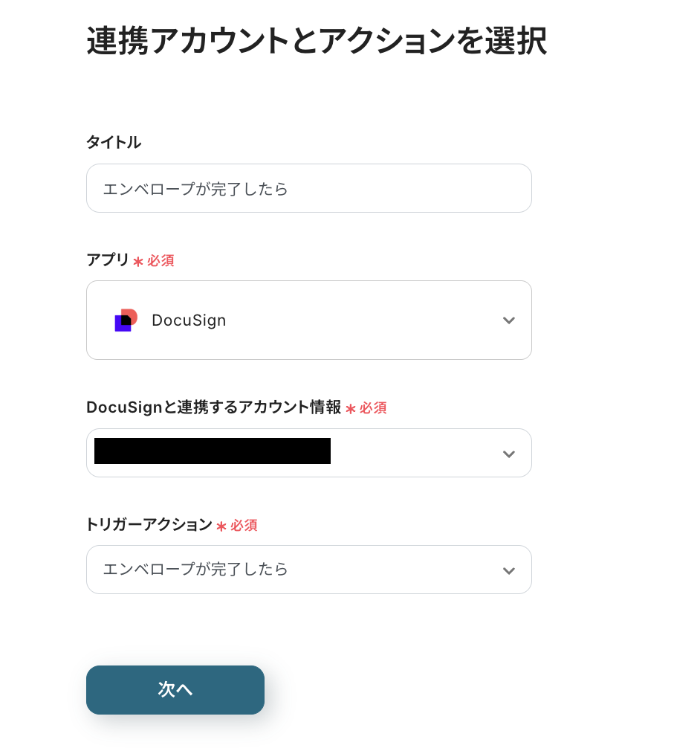The width and height of the screenshot is (700, 751).
Task: Click the エンベロープが完了したら trigger action value
Action: pos(195,570)
